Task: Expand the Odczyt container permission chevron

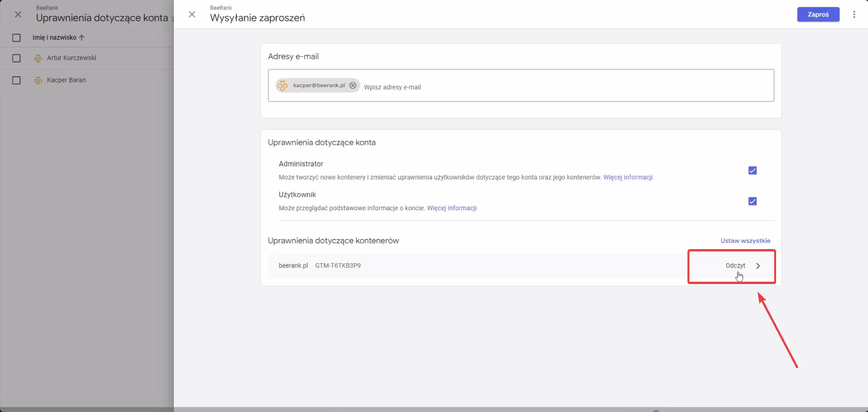Action: 758,266
